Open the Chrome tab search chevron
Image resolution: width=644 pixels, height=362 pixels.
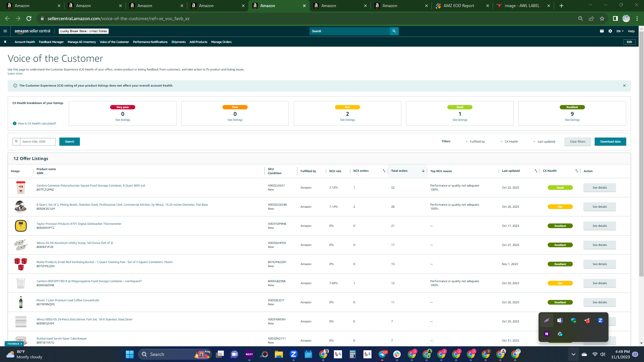tap(590, 5)
